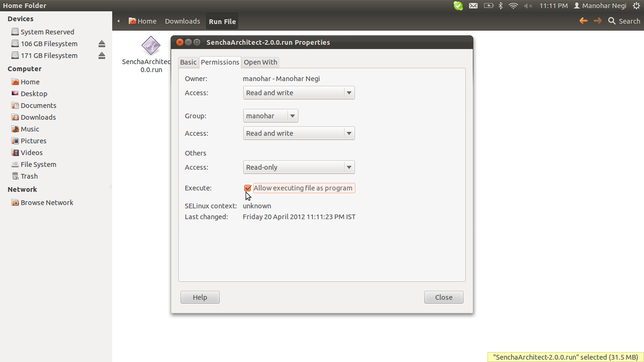Open Home in the sidebar

pos(25,82)
